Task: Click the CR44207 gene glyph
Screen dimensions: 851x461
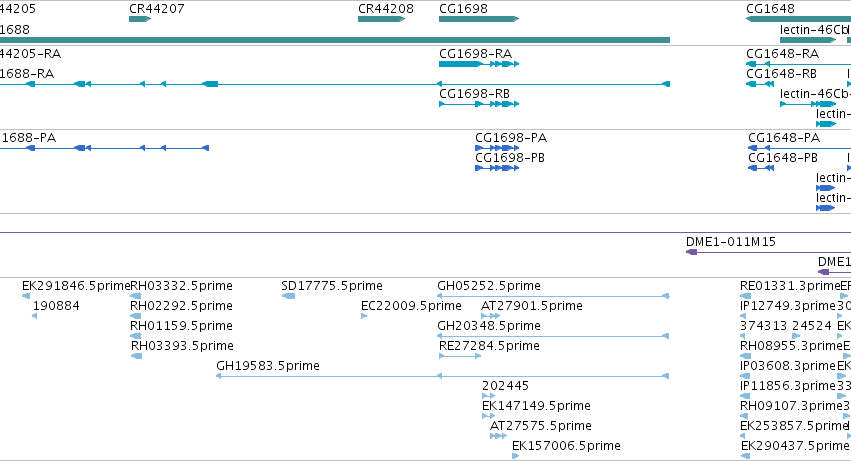Action: click(140, 19)
